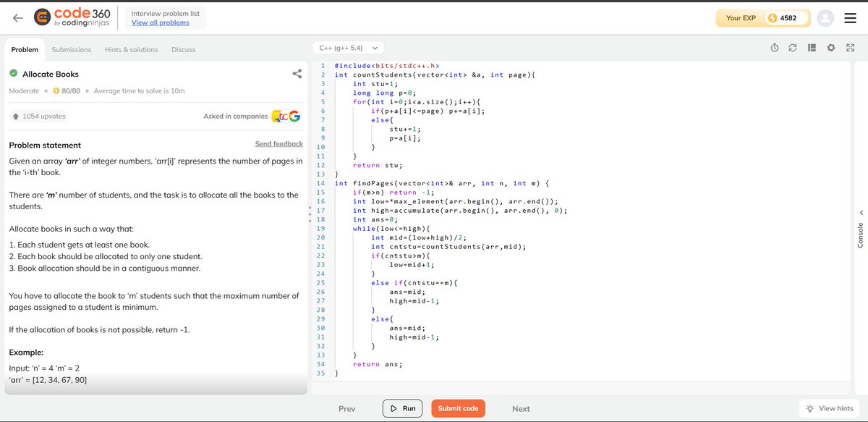Click the Moderate difficulty label

point(24,90)
